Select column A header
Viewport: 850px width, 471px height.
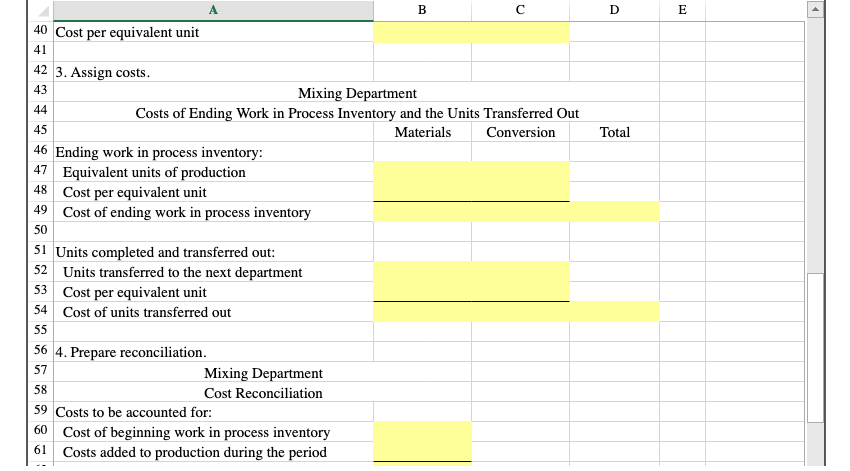click(x=213, y=10)
